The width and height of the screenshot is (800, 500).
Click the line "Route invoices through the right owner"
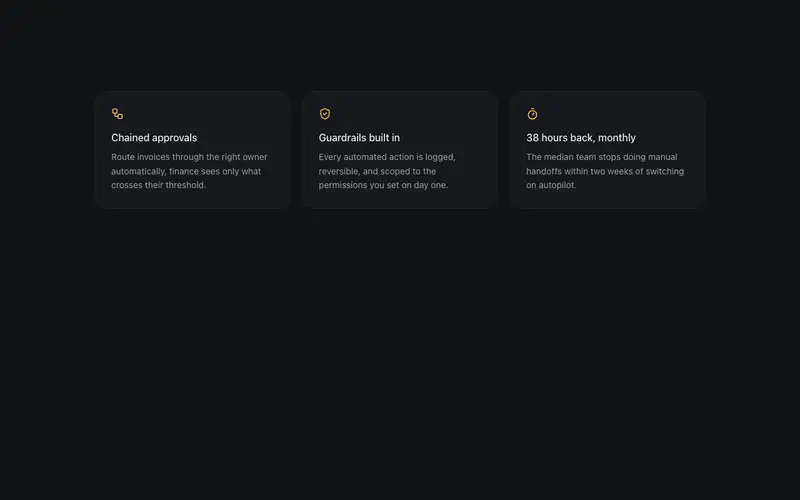pyautogui.click(x=189, y=157)
